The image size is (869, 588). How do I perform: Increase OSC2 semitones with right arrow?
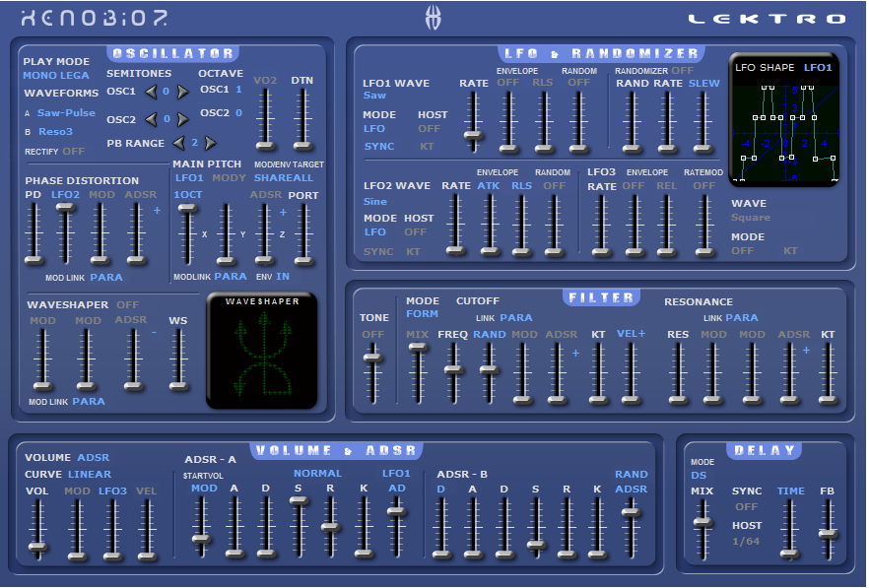click(182, 119)
